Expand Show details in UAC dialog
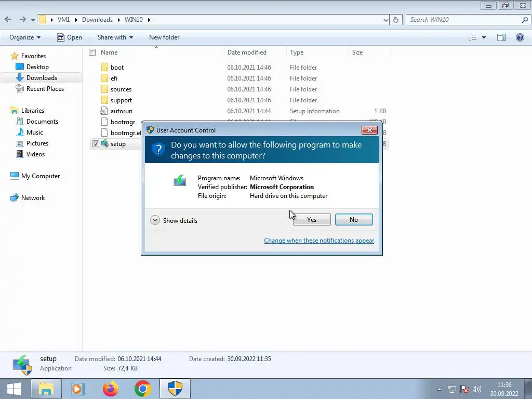 coord(174,220)
